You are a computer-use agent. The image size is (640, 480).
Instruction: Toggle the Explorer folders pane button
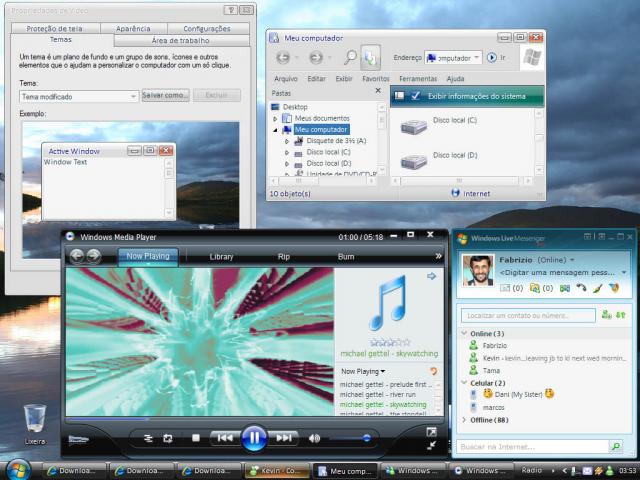click(x=370, y=58)
